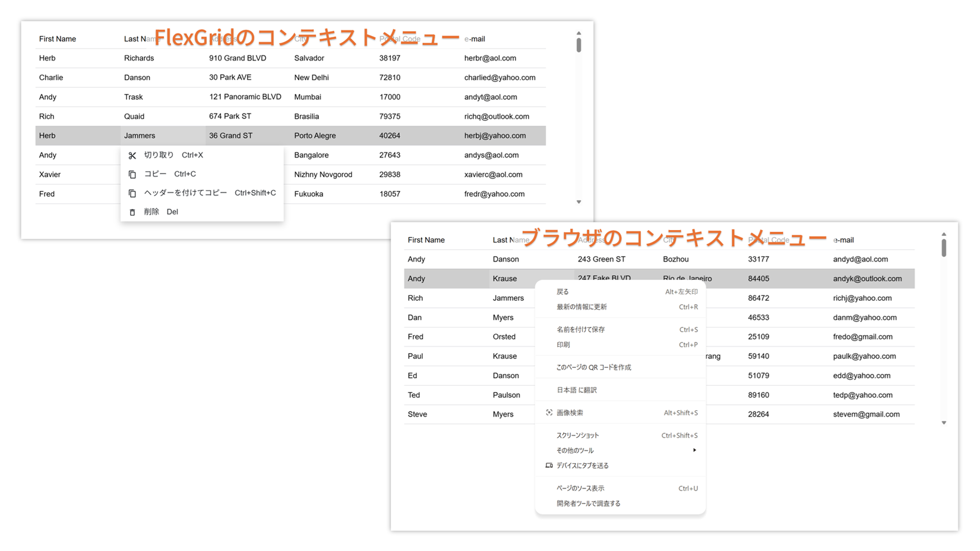Choose ヘッダーを付けてコピー menu entry
Screen dimensions: 980x551
point(202,193)
